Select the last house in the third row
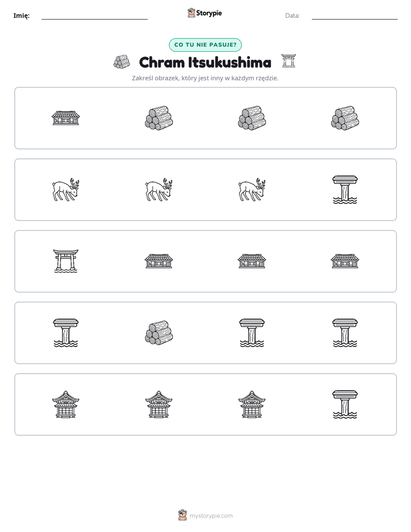This screenshot has width=411, height=532. [345, 261]
